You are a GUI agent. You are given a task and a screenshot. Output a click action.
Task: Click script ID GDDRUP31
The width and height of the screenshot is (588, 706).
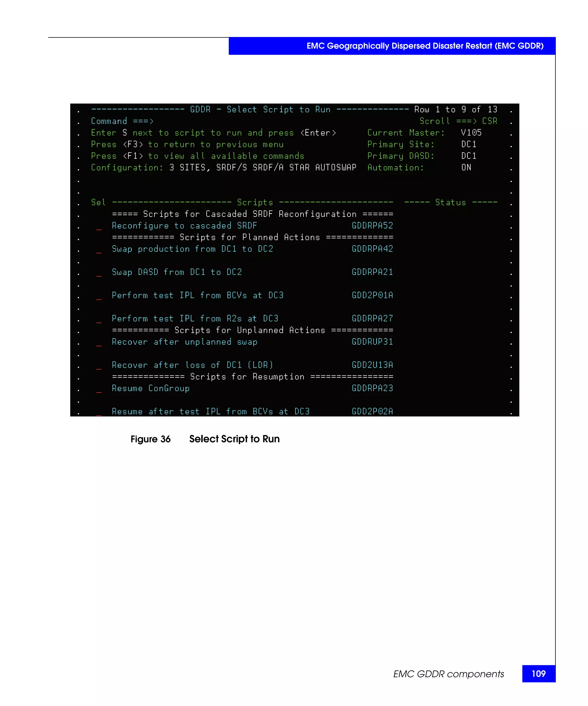tap(372, 342)
